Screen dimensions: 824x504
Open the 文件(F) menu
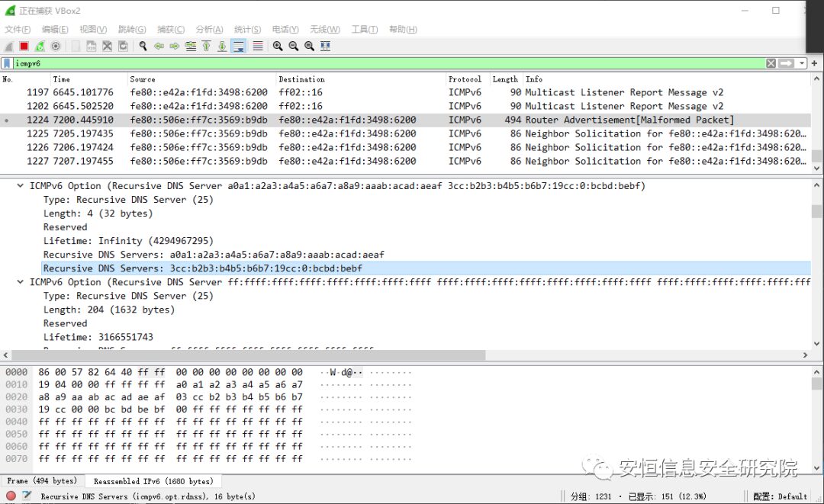(x=18, y=30)
